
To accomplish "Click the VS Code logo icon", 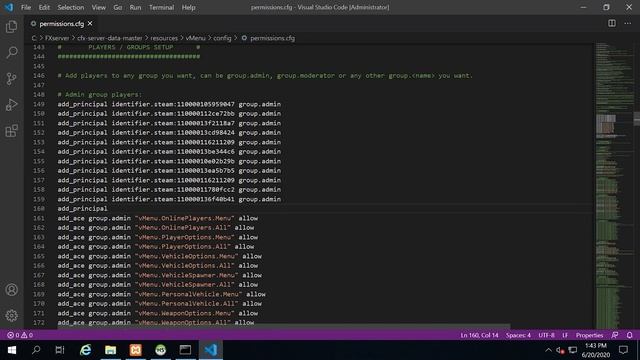I will pyautogui.click(x=9, y=7).
